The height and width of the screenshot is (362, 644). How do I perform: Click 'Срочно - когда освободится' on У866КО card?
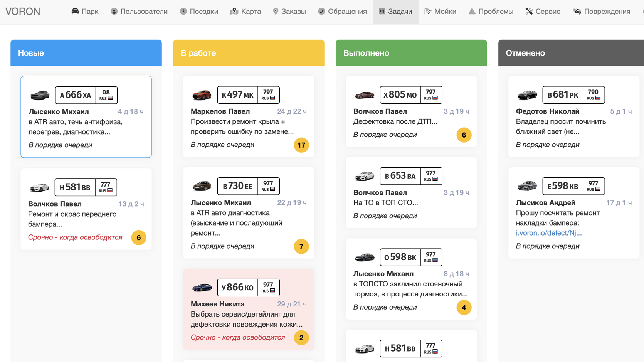click(x=238, y=338)
